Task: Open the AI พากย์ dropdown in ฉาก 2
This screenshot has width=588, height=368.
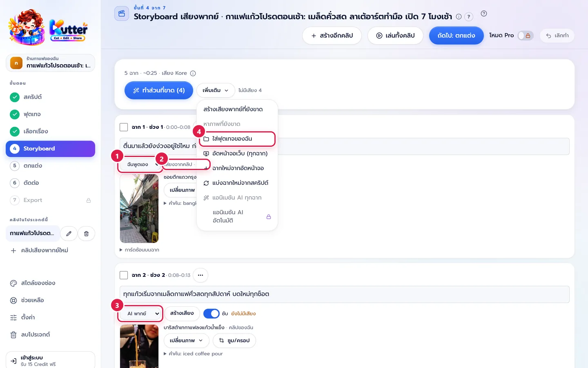Action: pos(141,314)
